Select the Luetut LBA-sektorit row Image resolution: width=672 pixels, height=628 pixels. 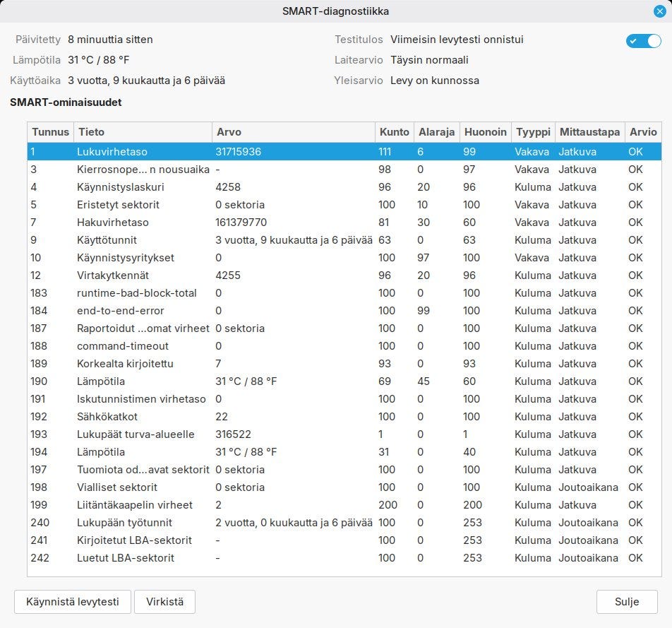coord(344,557)
